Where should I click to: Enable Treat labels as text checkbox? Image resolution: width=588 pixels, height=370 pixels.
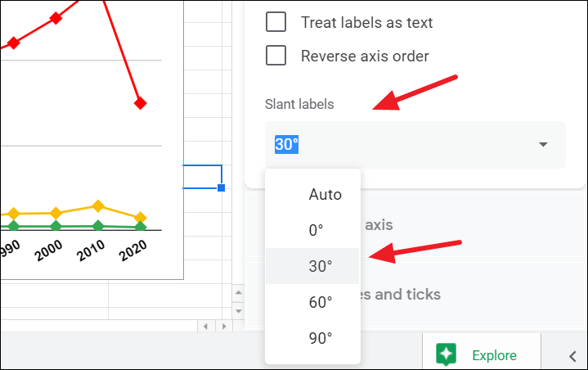[276, 22]
